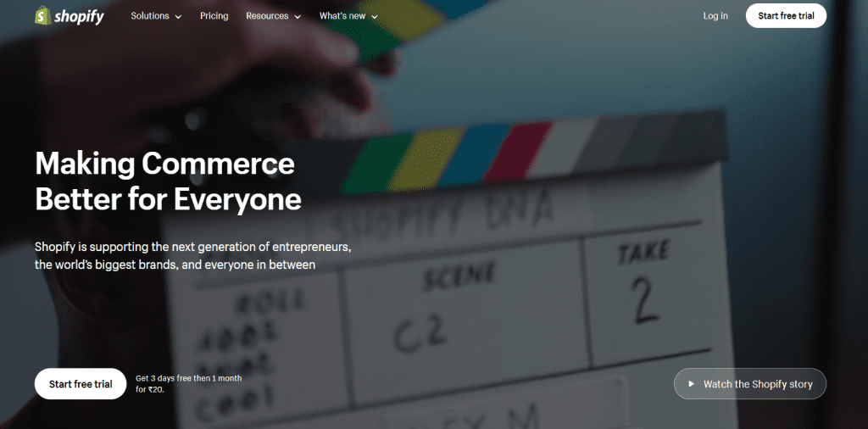Expand the chevron beside Resources
Screen dimensions: 868x429
click(297, 17)
